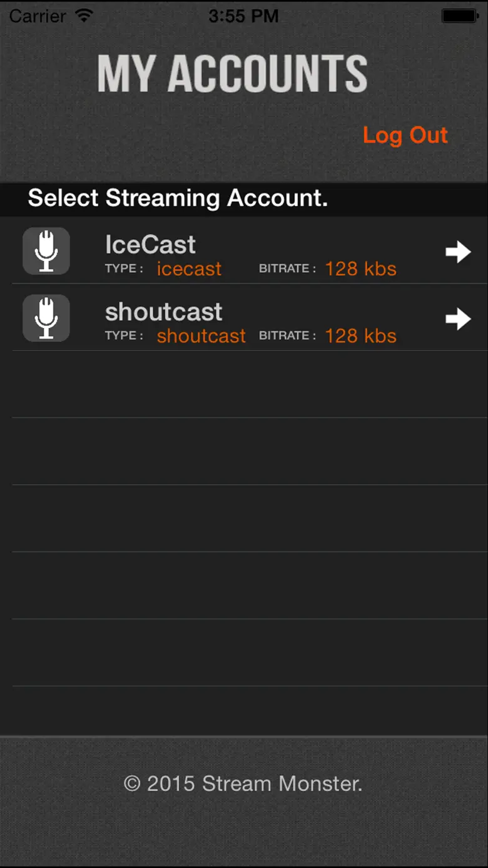The height and width of the screenshot is (868, 488).
Task: Select the shoutcast account name
Action: pyautogui.click(x=163, y=311)
